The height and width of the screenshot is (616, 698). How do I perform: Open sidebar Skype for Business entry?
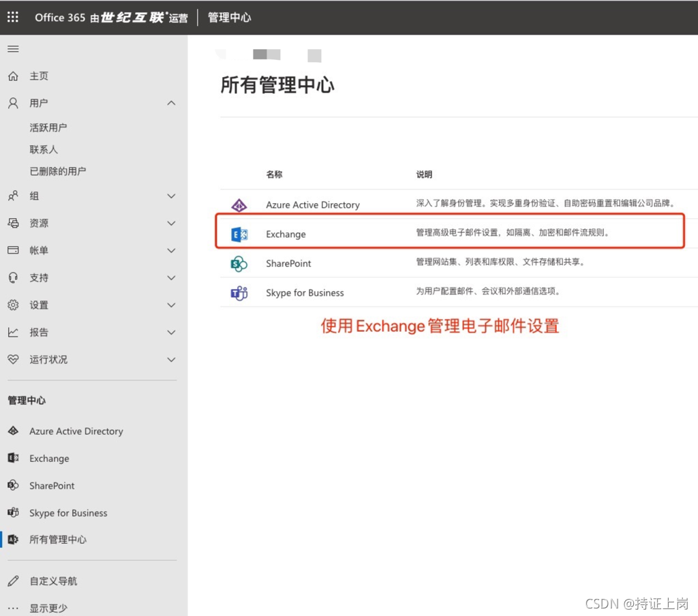click(x=68, y=512)
